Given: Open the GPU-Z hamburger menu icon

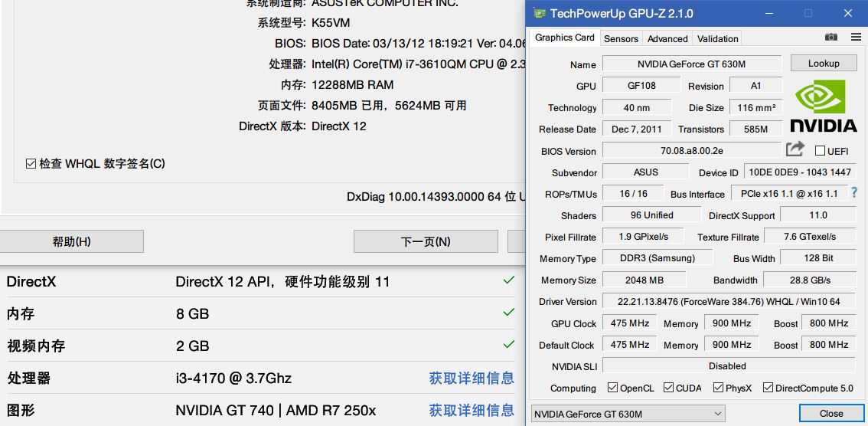Looking at the screenshot, I should tap(856, 37).
